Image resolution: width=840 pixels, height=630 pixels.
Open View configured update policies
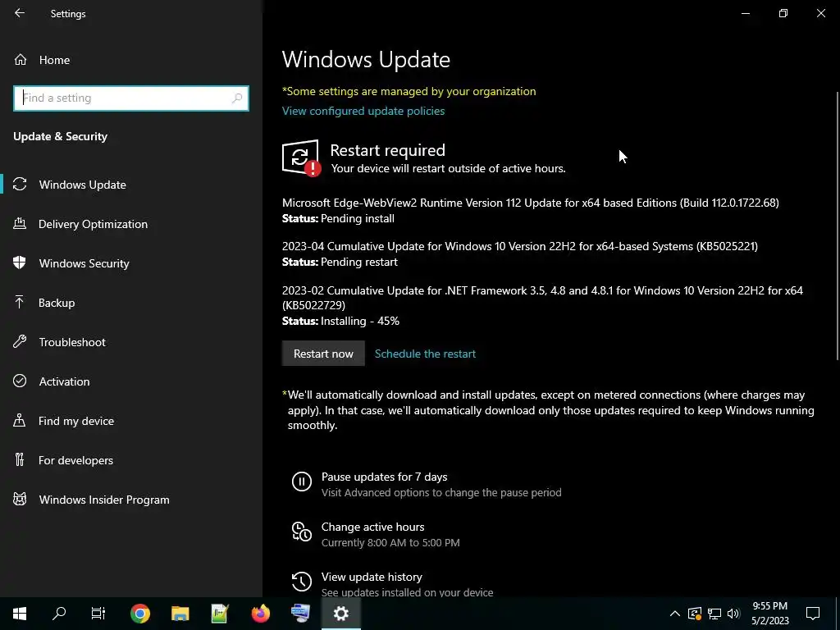click(x=363, y=111)
